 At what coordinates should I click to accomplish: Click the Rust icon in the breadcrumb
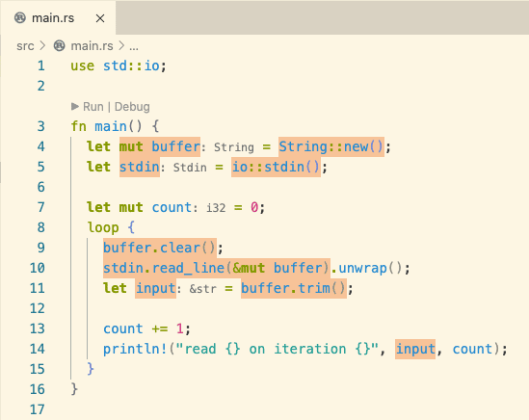click(60, 45)
